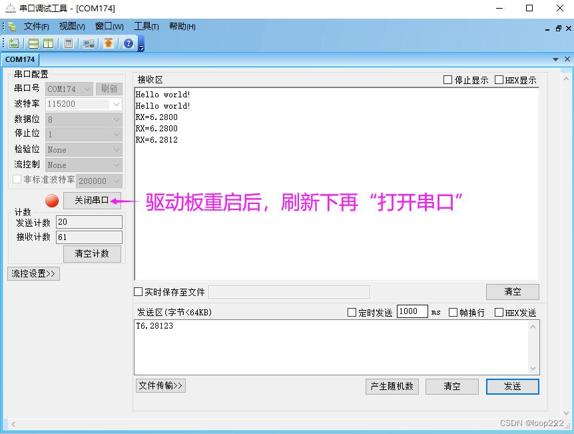Open the calculator toolbar icon
This screenshot has height=434, width=574.
click(x=68, y=44)
